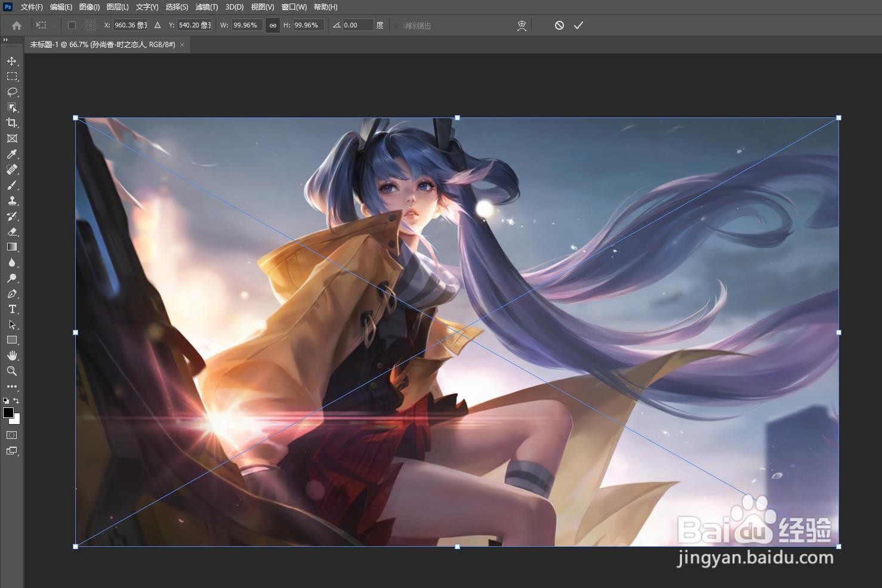Screen dimensions: 882x588
Task: Click the W width percentage field
Action: 247,25
